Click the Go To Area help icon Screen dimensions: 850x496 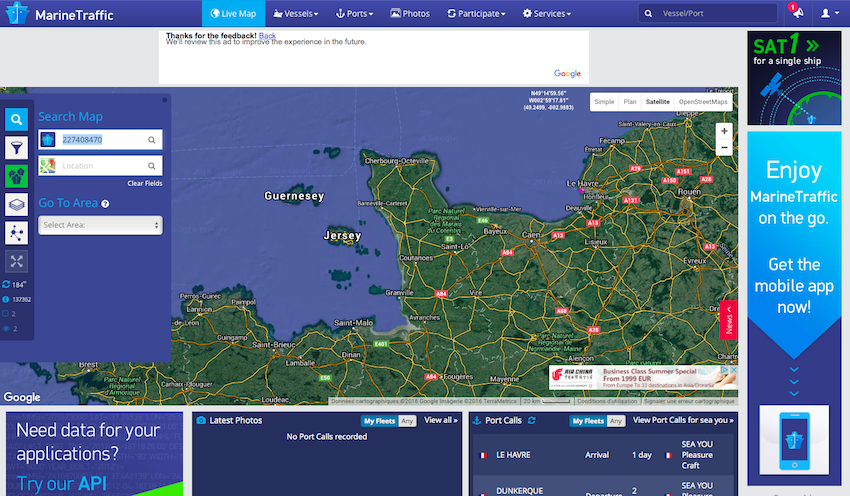(105, 204)
